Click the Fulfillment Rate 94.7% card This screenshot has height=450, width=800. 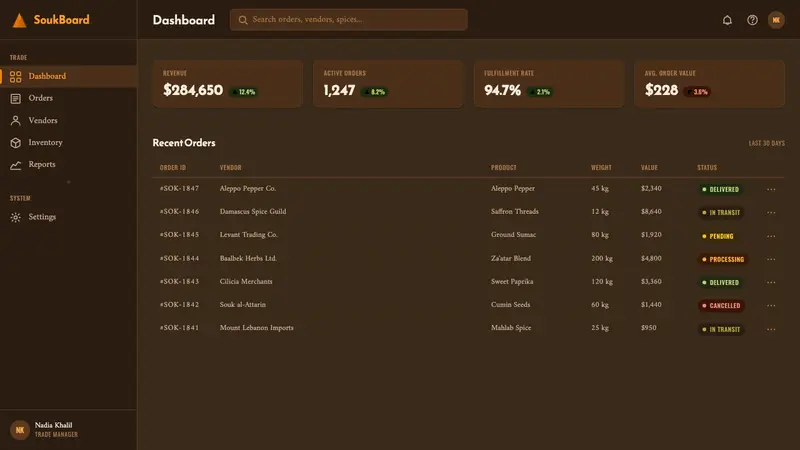(549, 84)
